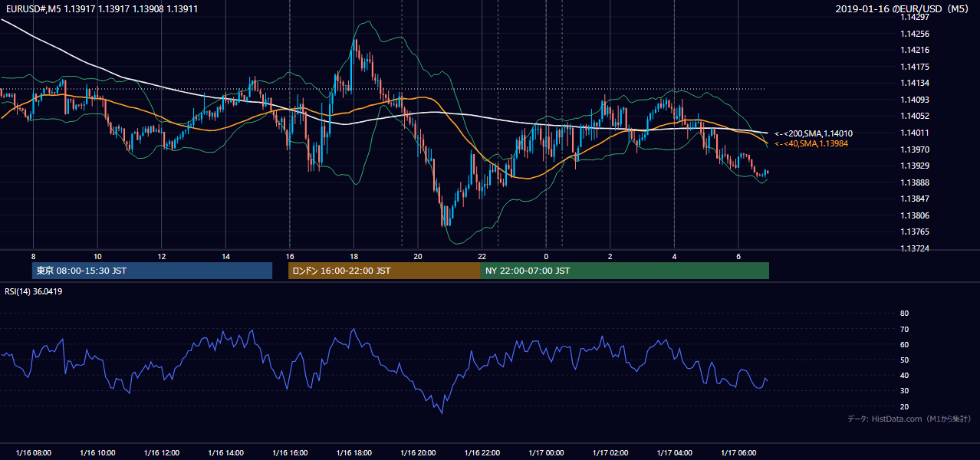Screen dimensions: 980x460
Task: Click hour tick 20 below the price chart
Action: pos(418,256)
